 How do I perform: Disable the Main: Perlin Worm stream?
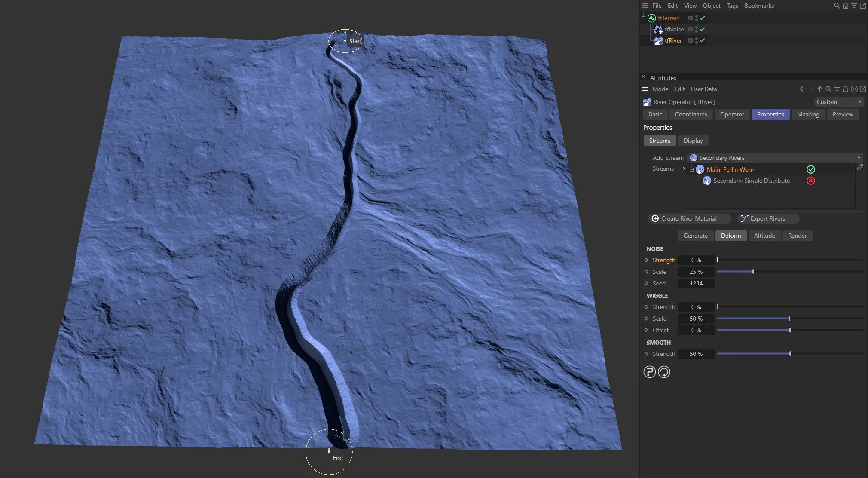coord(810,169)
